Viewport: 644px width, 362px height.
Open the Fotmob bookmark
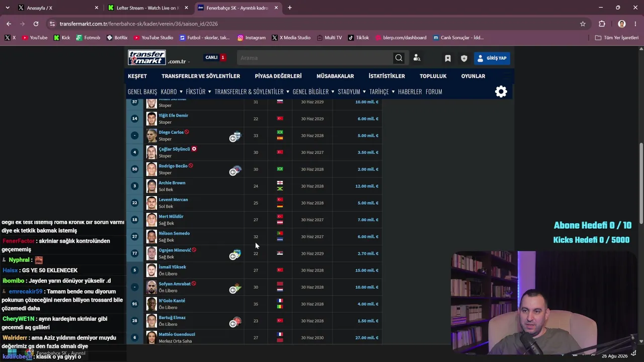point(88,38)
